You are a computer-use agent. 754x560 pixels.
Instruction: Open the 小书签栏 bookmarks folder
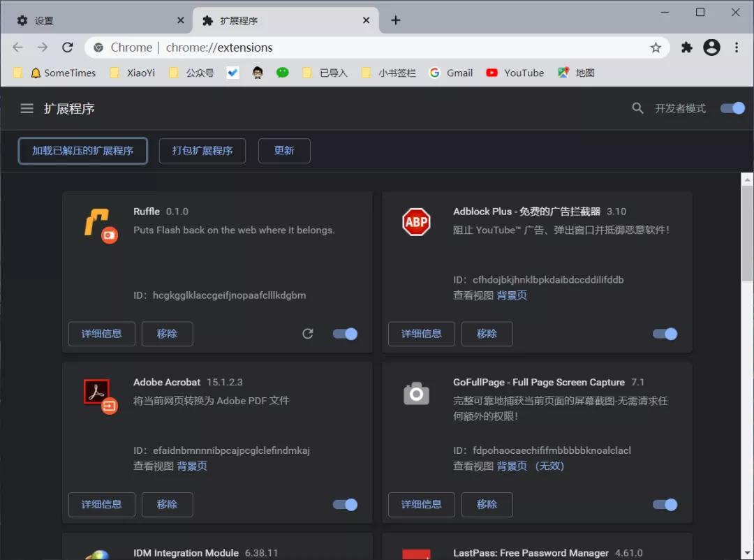point(396,73)
